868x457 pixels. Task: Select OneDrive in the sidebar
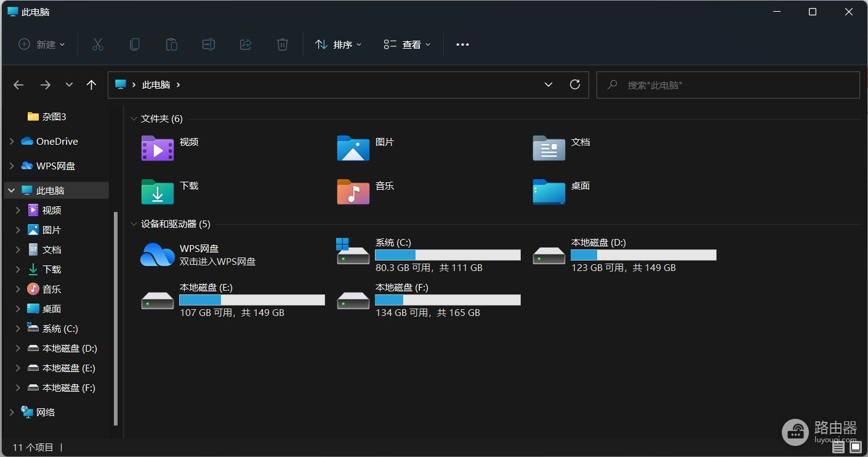coord(49,141)
